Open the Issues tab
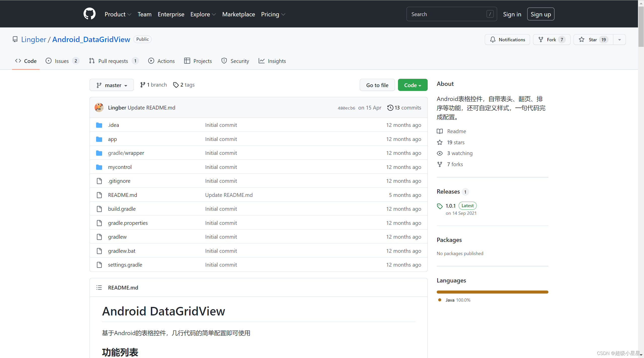The image size is (644, 358). [62, 61]
